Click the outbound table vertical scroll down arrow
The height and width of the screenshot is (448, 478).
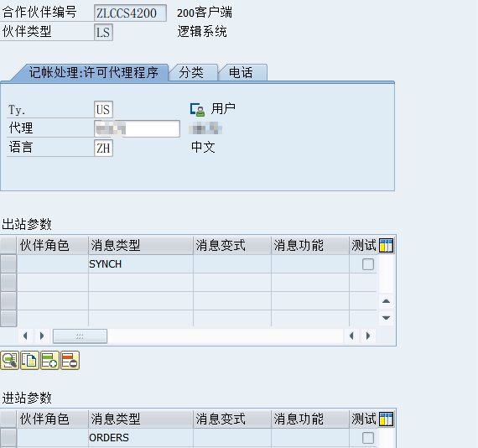tap(387, 318)
